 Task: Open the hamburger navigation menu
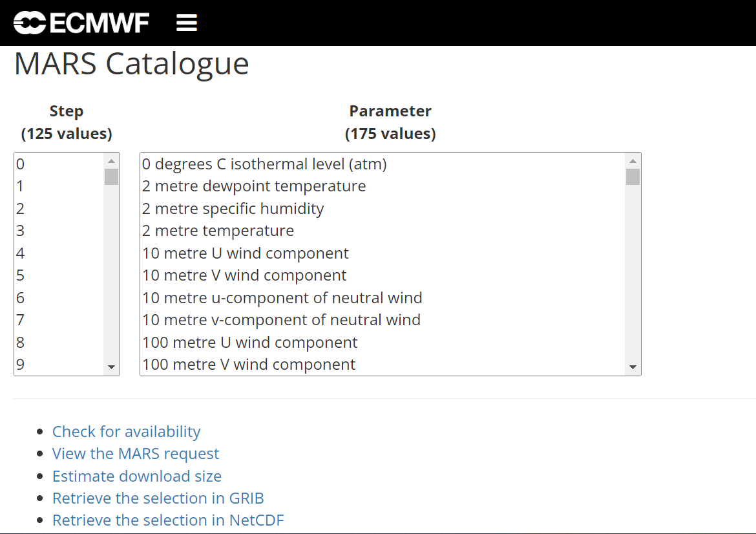[x=187, y=23]
